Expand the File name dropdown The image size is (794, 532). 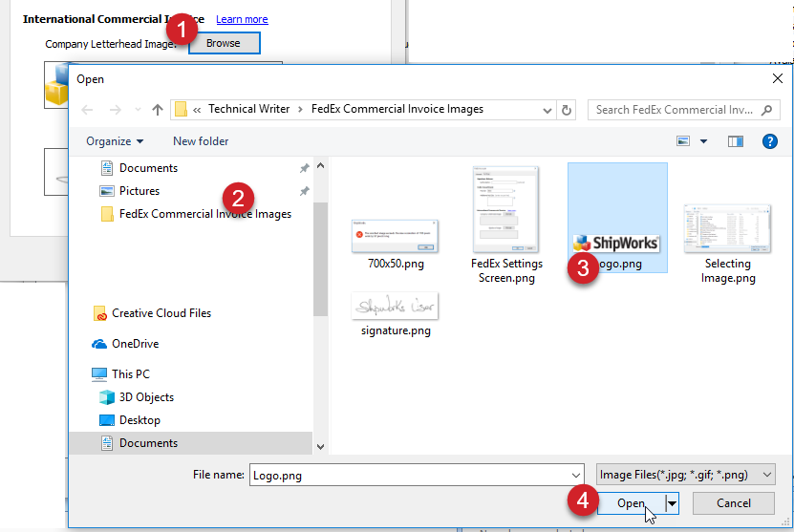pos(576,476)
